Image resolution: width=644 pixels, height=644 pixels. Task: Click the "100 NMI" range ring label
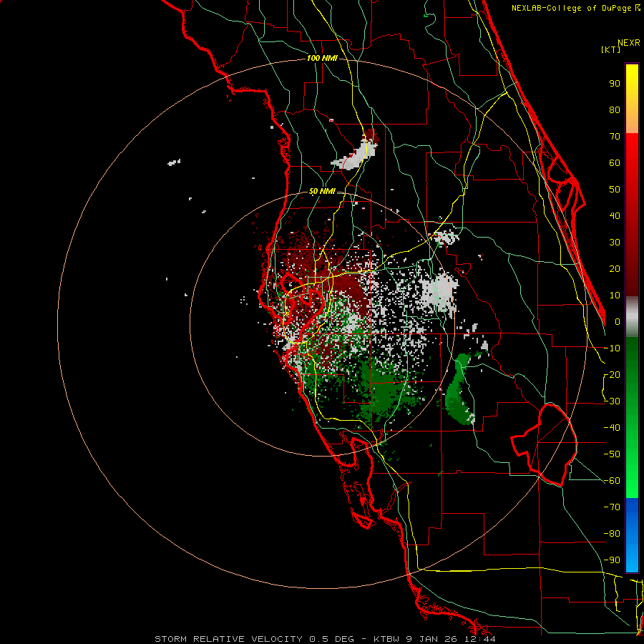322,59
